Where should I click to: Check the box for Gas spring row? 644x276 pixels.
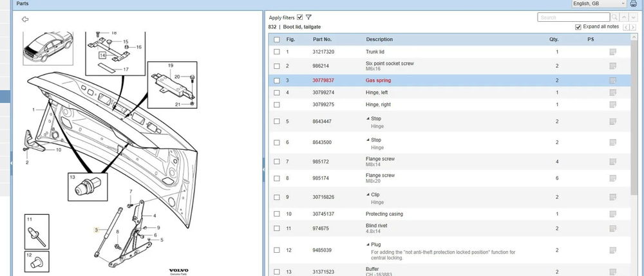coord(277,80)
